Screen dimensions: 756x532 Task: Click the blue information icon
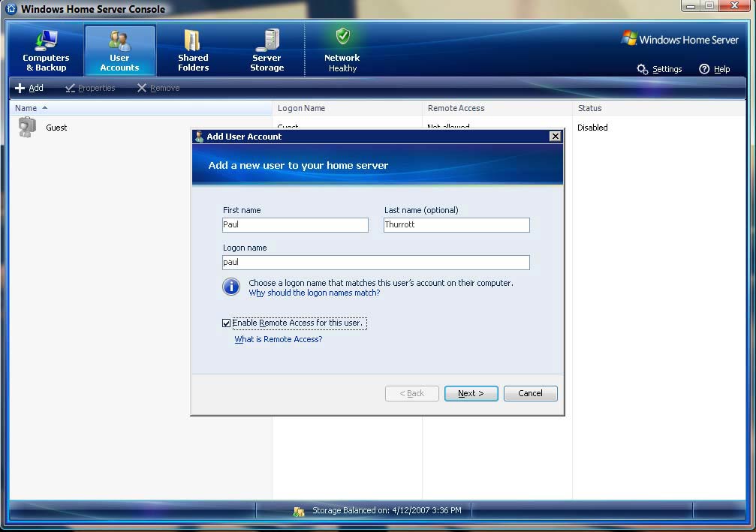[231, 287]
